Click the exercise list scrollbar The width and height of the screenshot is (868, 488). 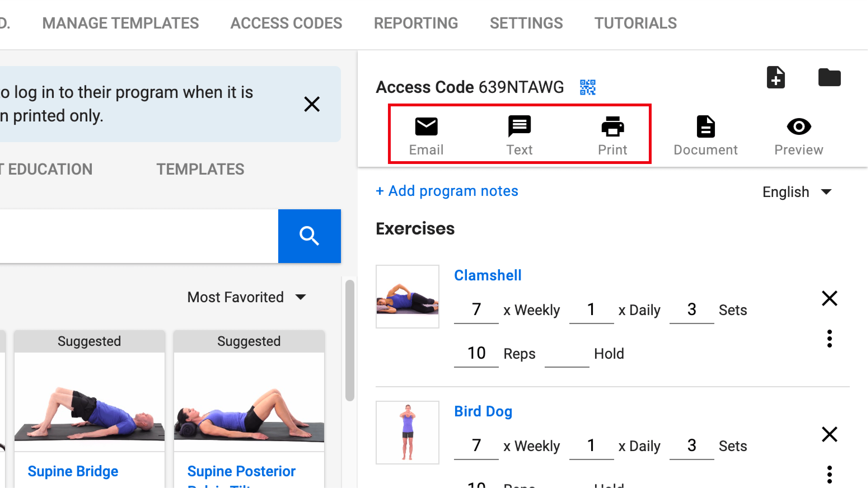point(350,340)
